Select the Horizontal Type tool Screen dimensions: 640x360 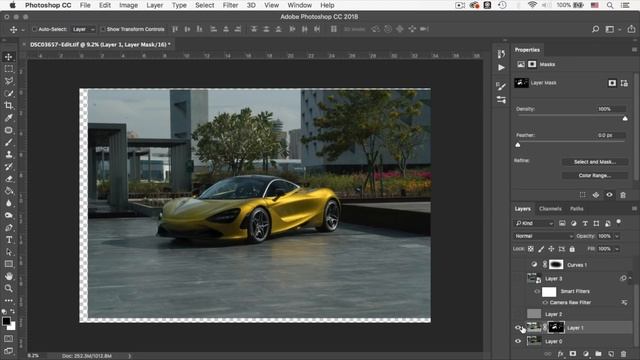pos(9,240)
